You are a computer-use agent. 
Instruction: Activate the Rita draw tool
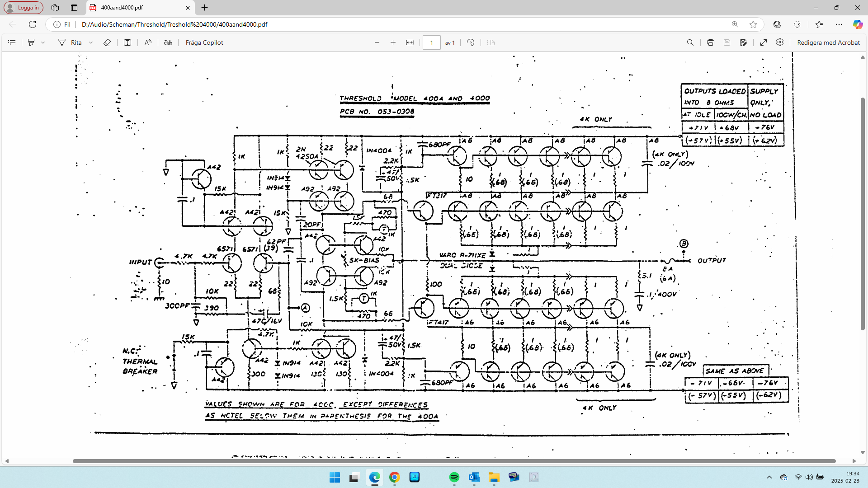pyautogui.click(x=70, y=42)
